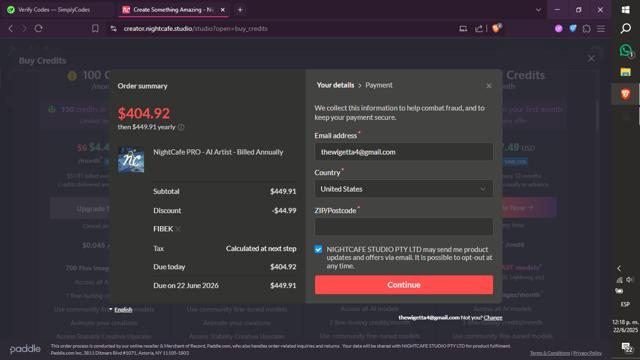640x360 pixels.
Task: Open Brave VPN shield icon
Action: [x=573, y=29]
